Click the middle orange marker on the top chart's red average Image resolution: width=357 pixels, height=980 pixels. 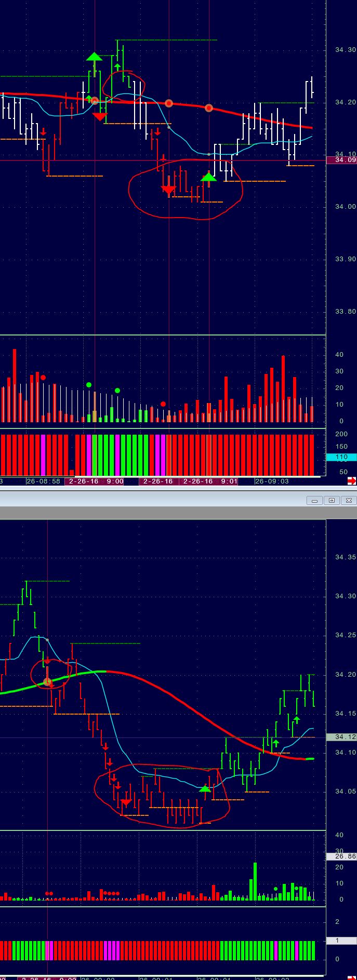click(169, 103)
